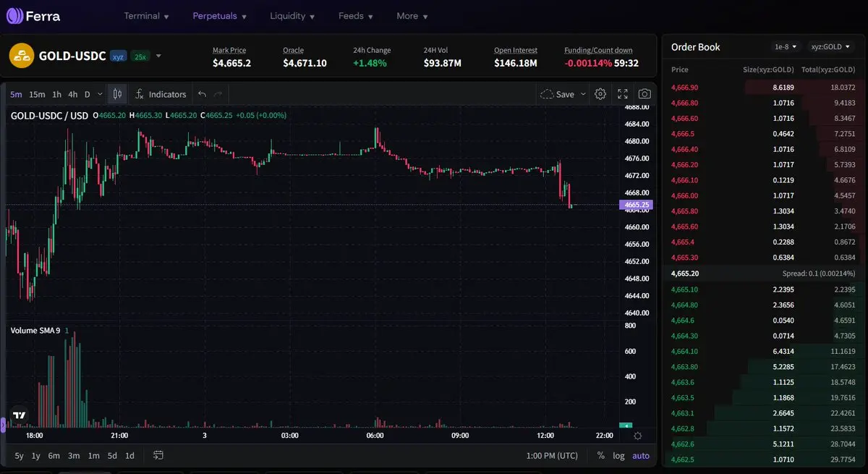Open the Terminal menu
The height and width of the screenshot is (474, 868).
(146, 16)
